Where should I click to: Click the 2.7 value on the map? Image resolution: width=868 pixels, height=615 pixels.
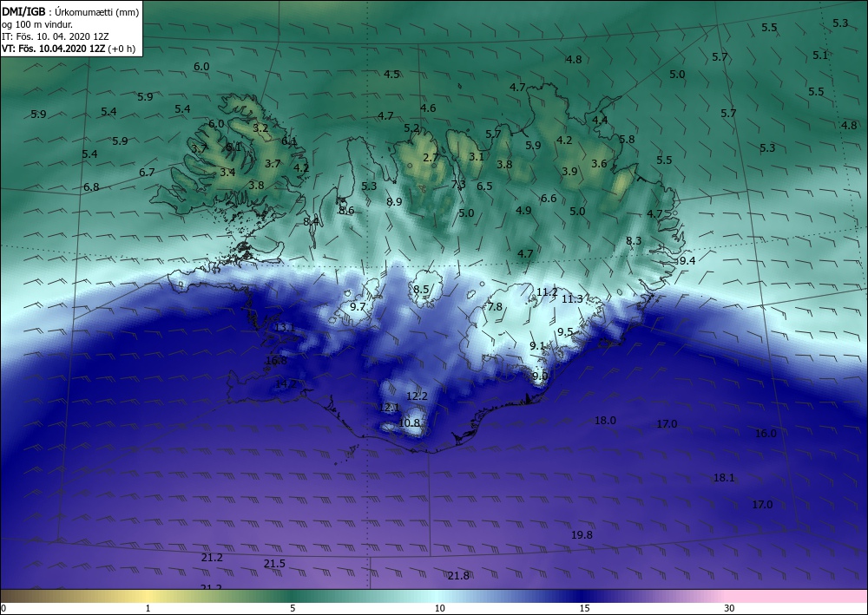pyautogui.click(x=431, y=158)
